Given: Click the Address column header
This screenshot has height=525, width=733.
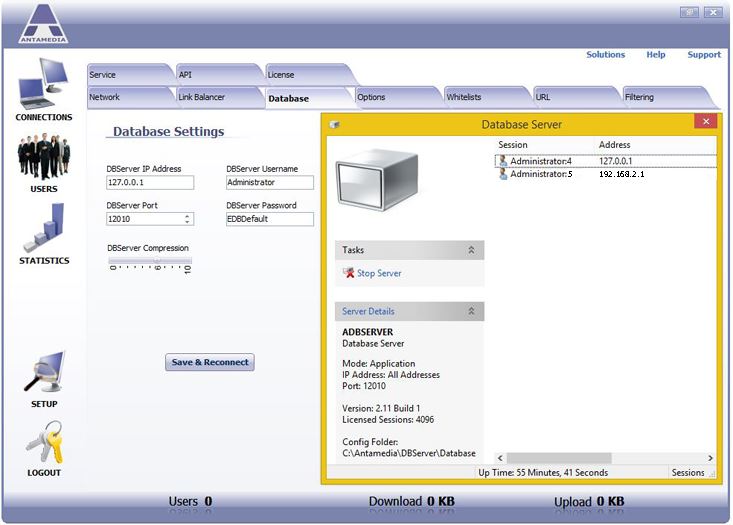Looking at the screenshot, I should [614, 145].
